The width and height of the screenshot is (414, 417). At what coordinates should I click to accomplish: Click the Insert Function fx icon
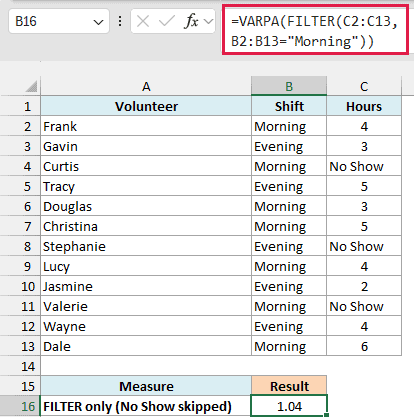(191, 21)
